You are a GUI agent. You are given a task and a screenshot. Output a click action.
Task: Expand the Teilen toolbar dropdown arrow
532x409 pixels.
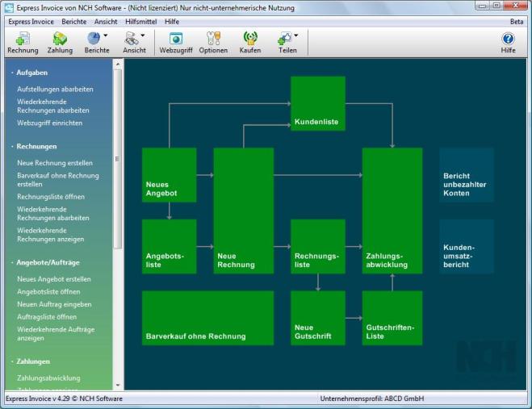point(295,35)
